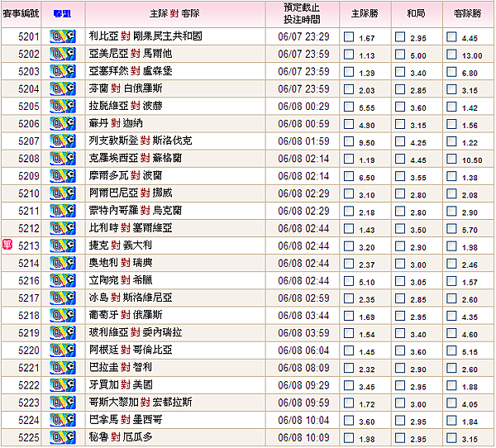Open the league icon for match 5223
The width and height of the screenshot is (496, 448).
[63, 403]
